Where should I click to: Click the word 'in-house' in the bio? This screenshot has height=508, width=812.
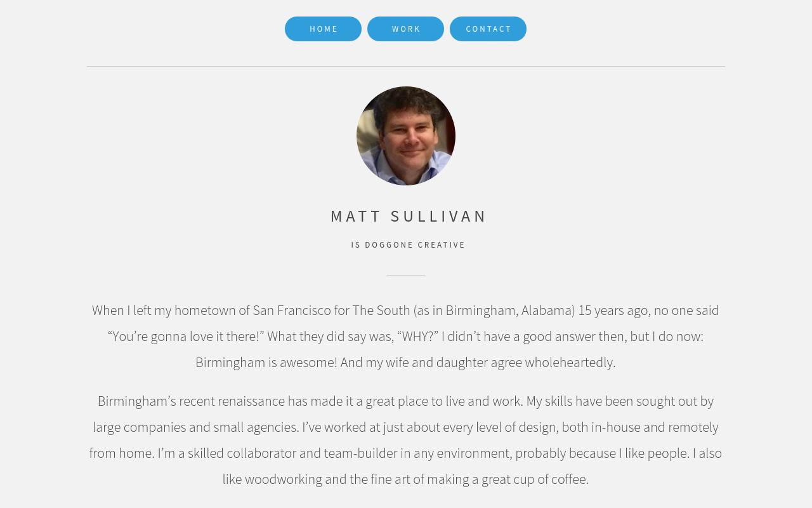(x=616, y=427)
